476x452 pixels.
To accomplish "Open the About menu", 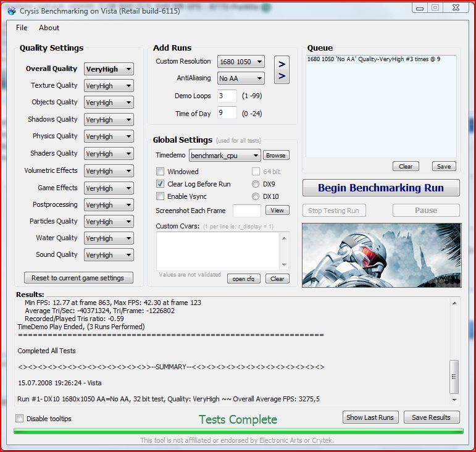I will click(49, 28).
